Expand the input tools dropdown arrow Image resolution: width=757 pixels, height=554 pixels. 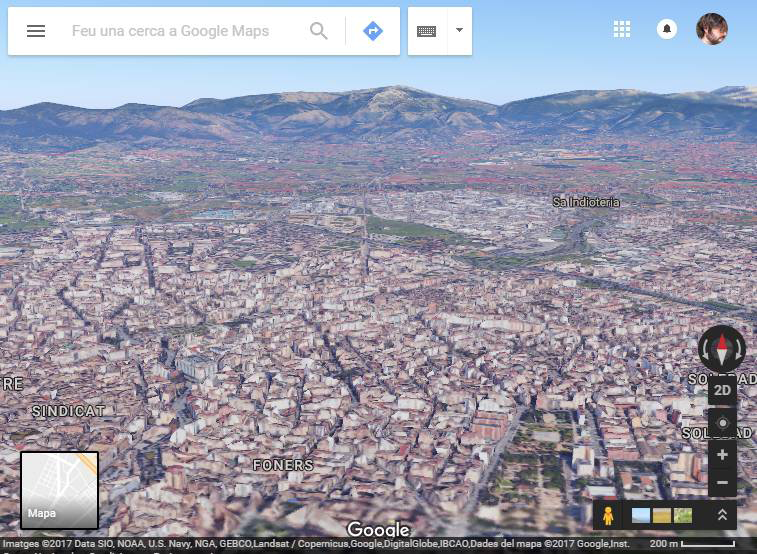click(459, 31)
